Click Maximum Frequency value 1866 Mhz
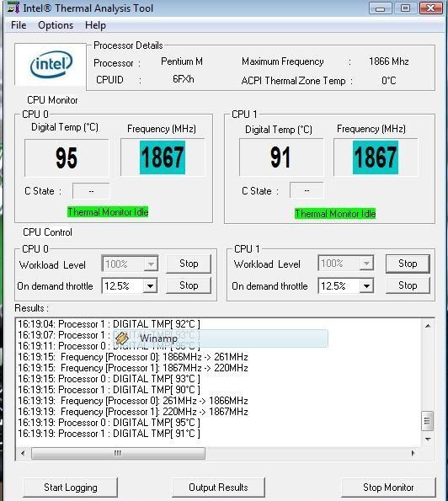This screenshot has height=501, width=448. pos(389,61)
